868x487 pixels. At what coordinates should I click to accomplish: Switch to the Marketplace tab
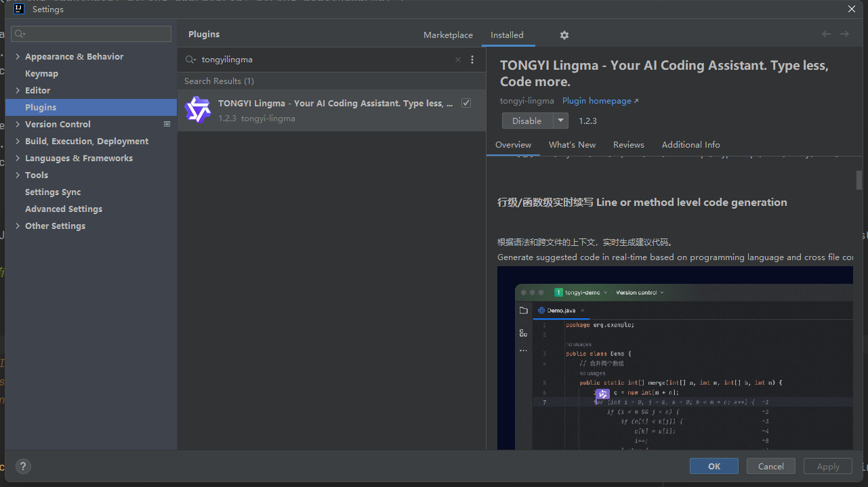(448, 35)
